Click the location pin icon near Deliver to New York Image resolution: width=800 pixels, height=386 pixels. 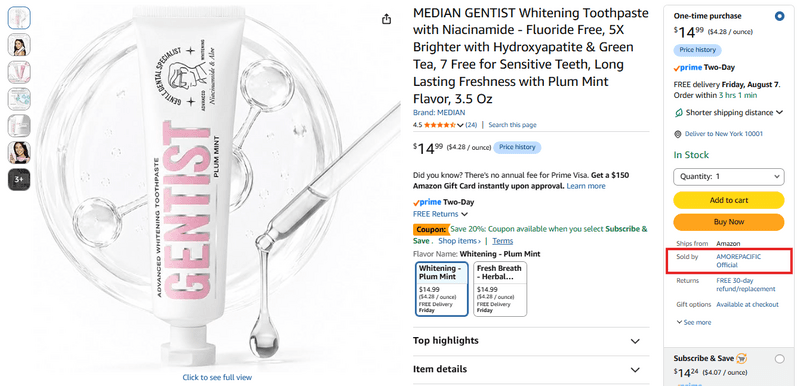coord(678,134)
